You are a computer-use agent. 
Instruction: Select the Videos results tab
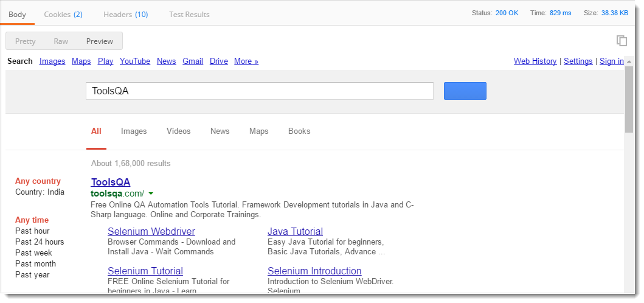coord(179,131)
